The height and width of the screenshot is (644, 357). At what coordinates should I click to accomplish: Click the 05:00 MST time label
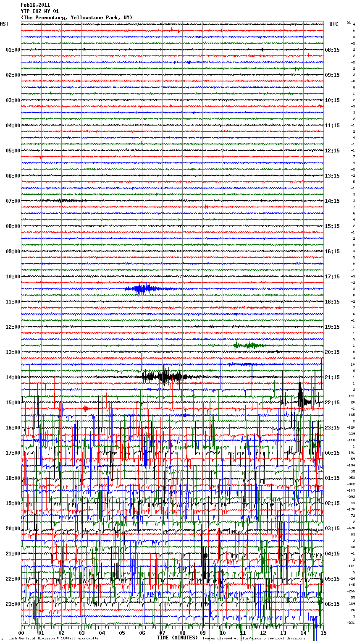click(13, 151)
